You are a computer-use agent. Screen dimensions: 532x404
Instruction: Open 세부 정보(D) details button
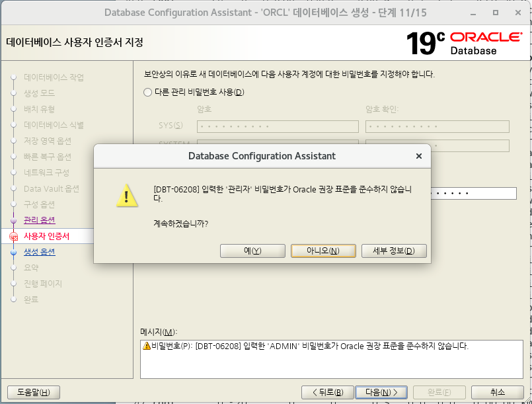click(394, 251)
